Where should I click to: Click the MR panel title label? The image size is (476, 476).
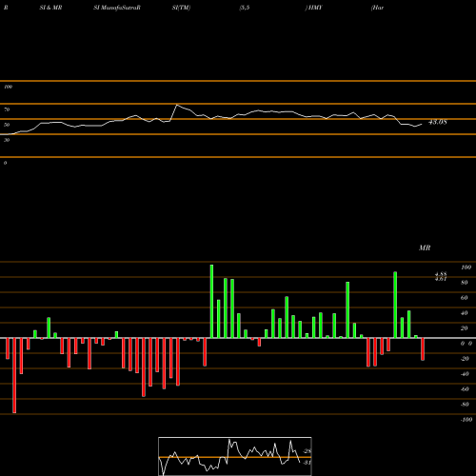pyautogui.click(x=425, y=248)
